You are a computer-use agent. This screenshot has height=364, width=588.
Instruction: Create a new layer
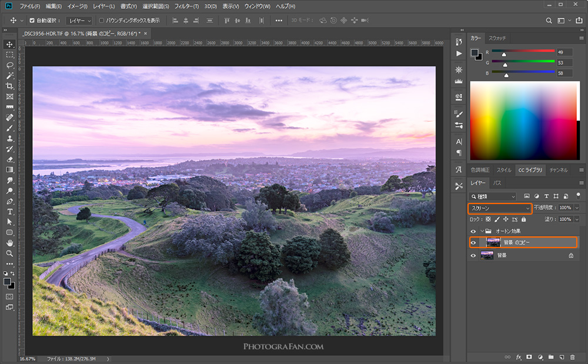click(x=562, y=357)
